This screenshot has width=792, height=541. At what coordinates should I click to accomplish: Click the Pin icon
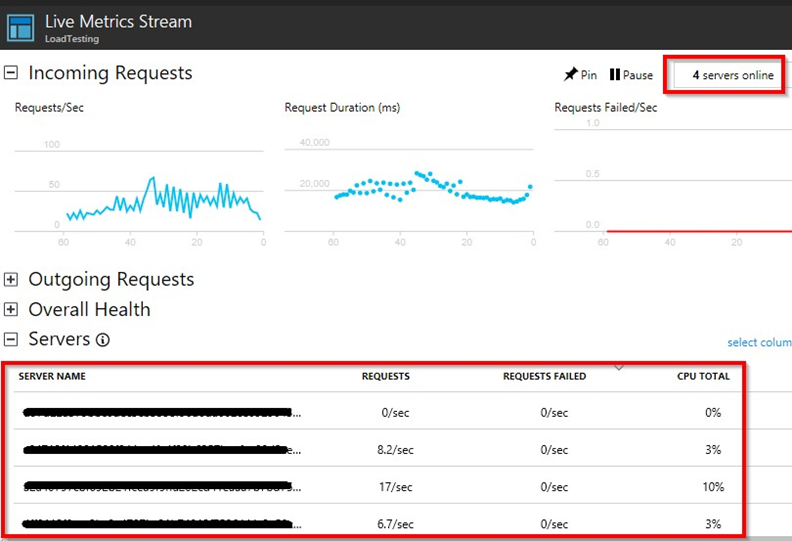(x=570, y=75)
